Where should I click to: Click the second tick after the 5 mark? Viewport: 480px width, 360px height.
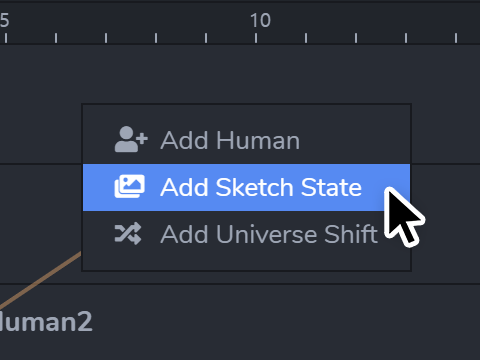(106, 38)
